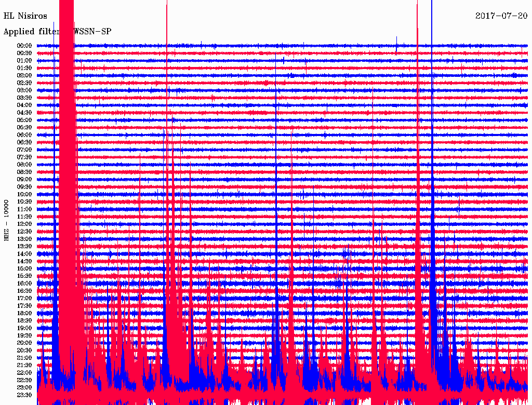Select the 15:30 time label
The width and height of the screenshot is (532, 405).
point(24,276)
